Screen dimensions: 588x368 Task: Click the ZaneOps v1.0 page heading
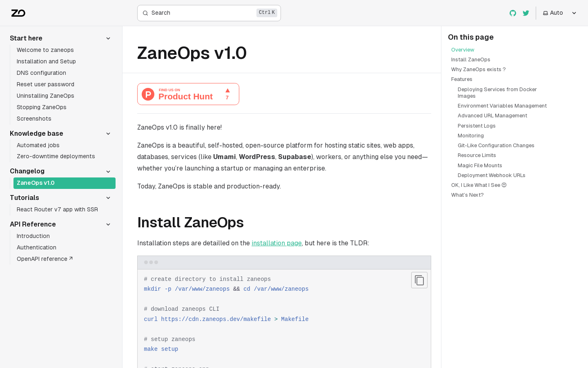[x=192, y=53]
